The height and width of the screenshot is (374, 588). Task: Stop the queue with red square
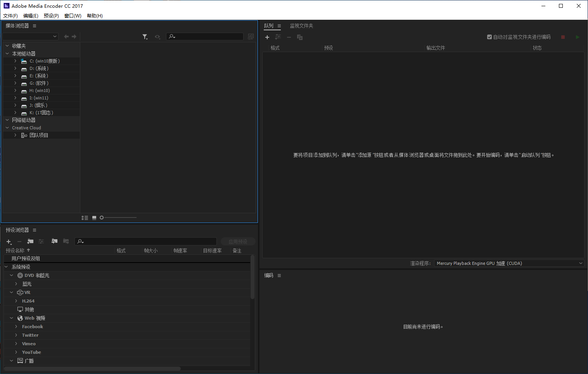tap(563, 37)
